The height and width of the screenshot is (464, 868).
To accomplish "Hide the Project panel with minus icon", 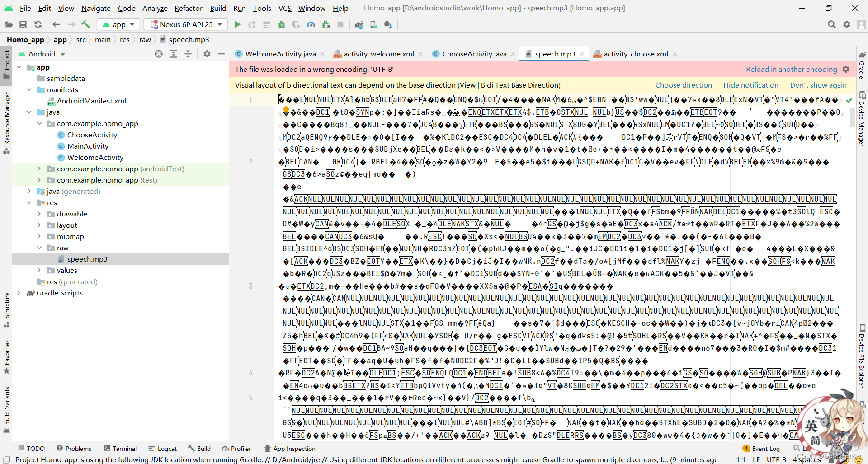I will [222, 54].
